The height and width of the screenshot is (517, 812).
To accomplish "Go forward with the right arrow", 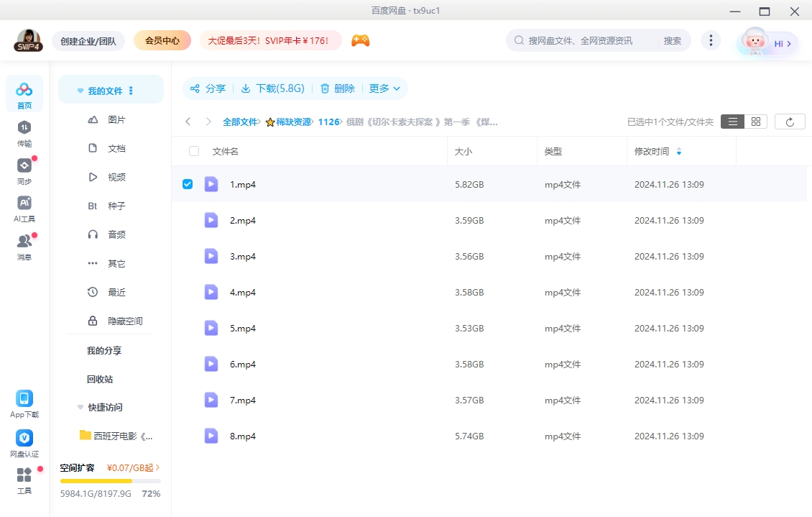I will coord(208,122).
